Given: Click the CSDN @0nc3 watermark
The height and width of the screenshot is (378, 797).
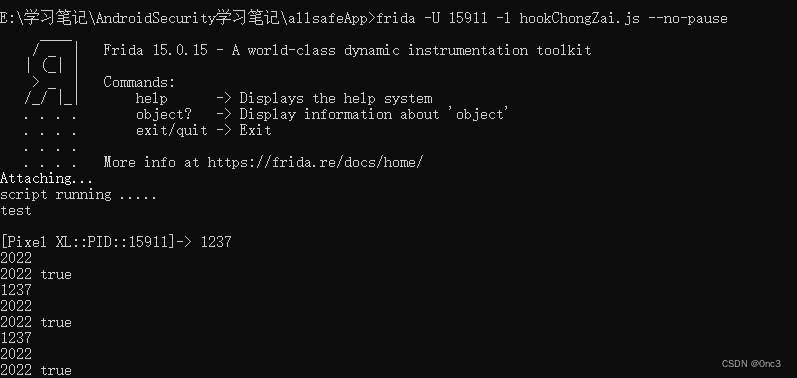Looking at the screenshot, I should tap(751, 364).
